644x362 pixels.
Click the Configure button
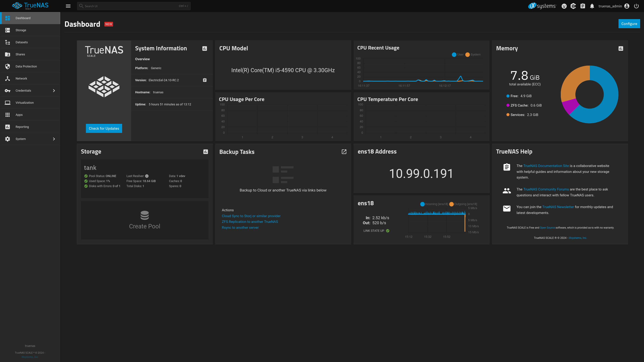click(x=629, y=24)
